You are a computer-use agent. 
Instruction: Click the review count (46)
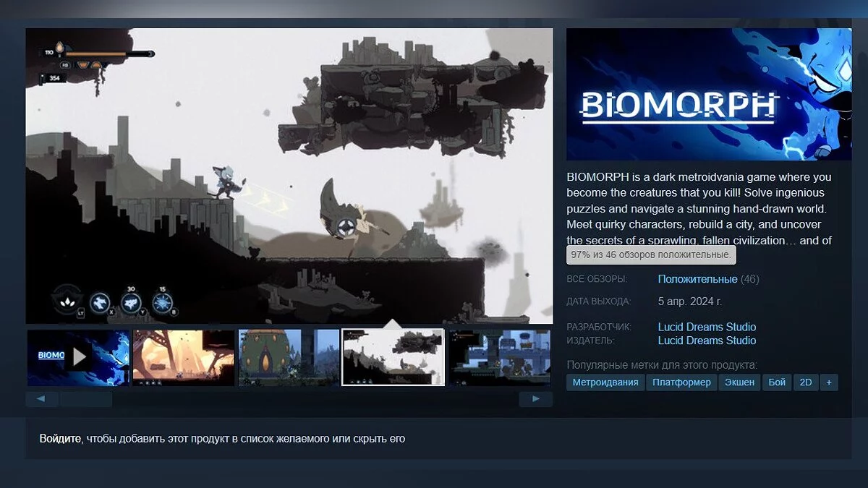click(750, 279)
